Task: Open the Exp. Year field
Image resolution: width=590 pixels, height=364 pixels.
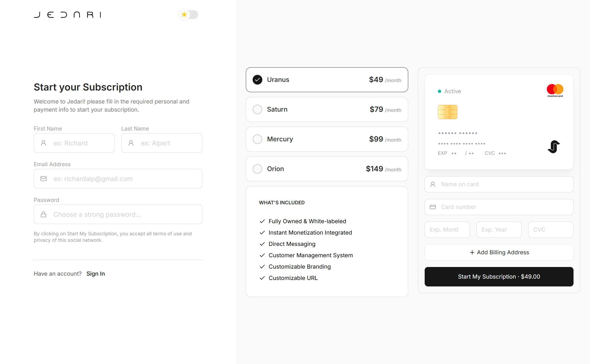Action: click(499, 230)
